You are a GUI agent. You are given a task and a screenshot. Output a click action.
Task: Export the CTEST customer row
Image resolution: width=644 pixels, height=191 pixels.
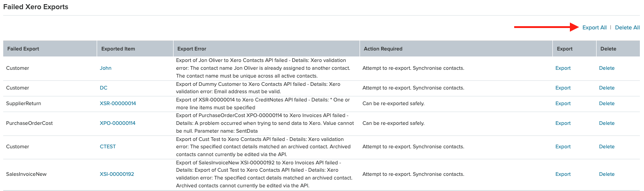click(563, 146)
